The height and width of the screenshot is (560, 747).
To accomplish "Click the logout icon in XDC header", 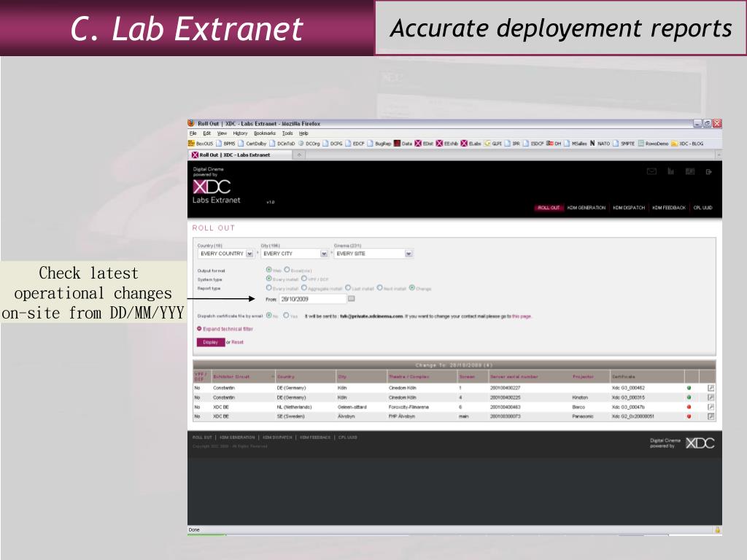I will 709,172.
